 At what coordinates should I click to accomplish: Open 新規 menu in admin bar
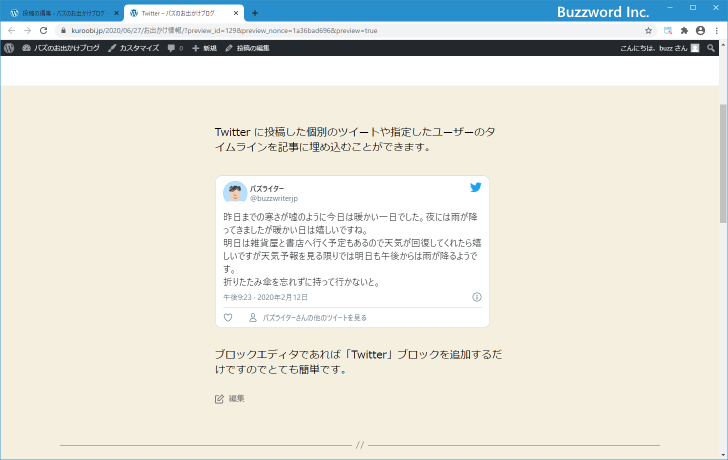(204, 48)
